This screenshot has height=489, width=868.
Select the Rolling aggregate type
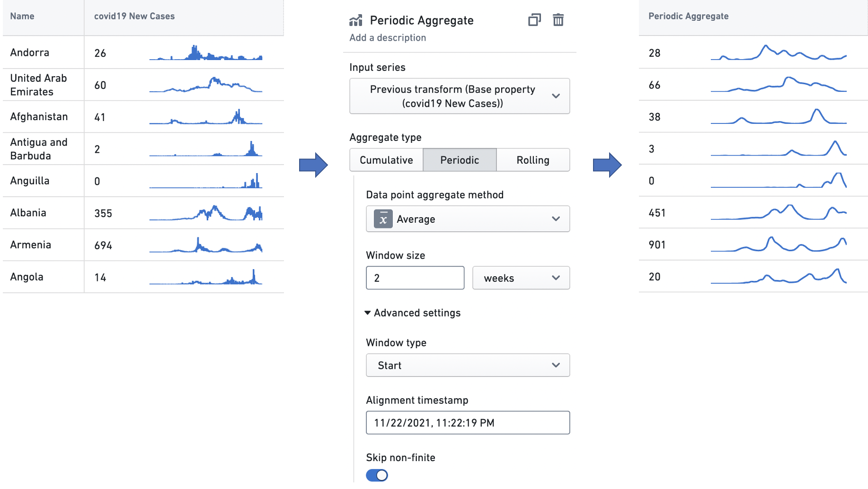point(533,160)
